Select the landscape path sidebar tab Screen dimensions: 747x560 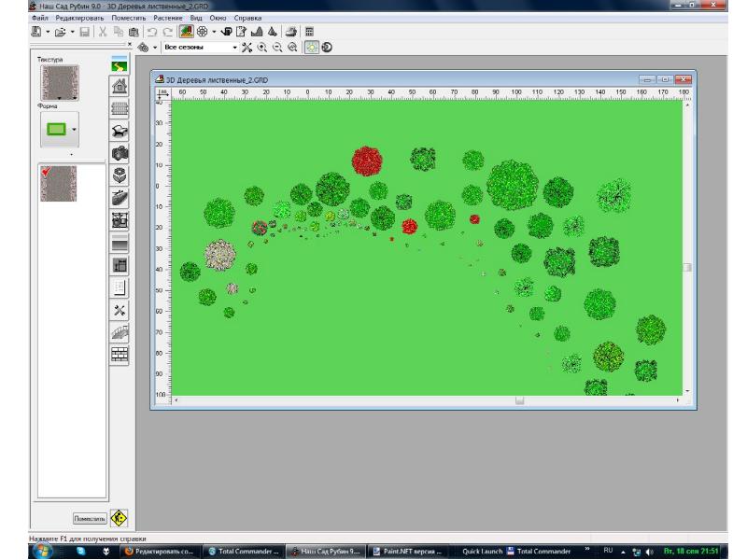click(120, 64)
